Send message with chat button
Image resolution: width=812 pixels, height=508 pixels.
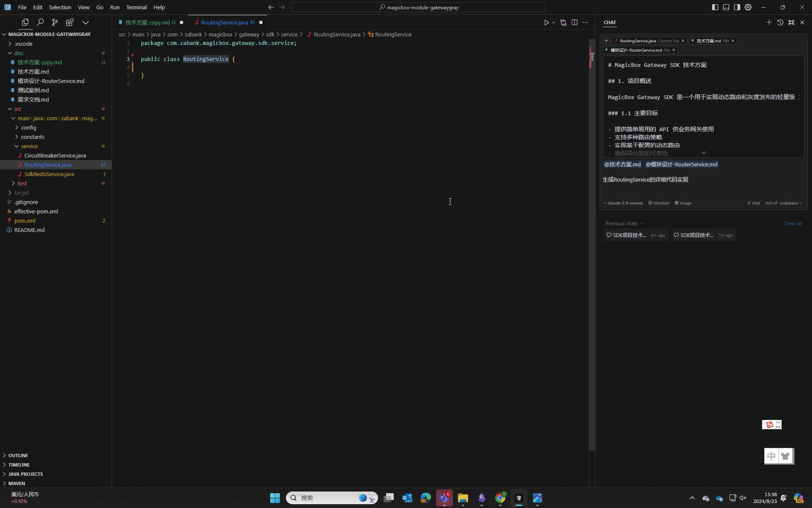[754, 203]
